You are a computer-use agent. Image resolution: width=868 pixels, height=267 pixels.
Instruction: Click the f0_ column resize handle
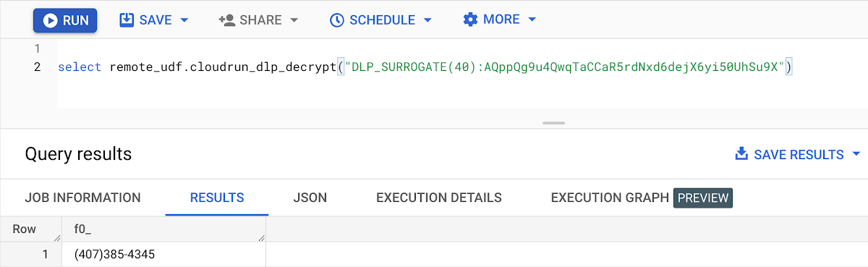pos(260,237)
